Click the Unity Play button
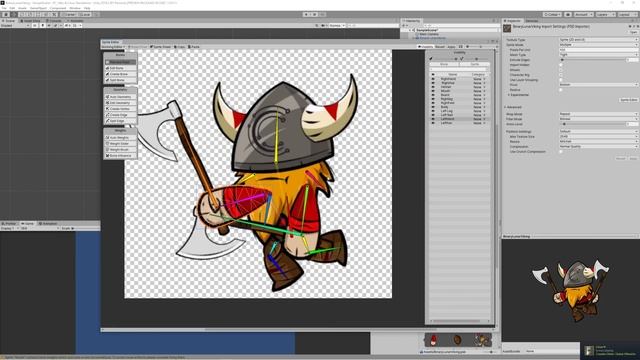The height and width of the screenshot is (360, 640). pyautogui.click(x=306, y=15)
